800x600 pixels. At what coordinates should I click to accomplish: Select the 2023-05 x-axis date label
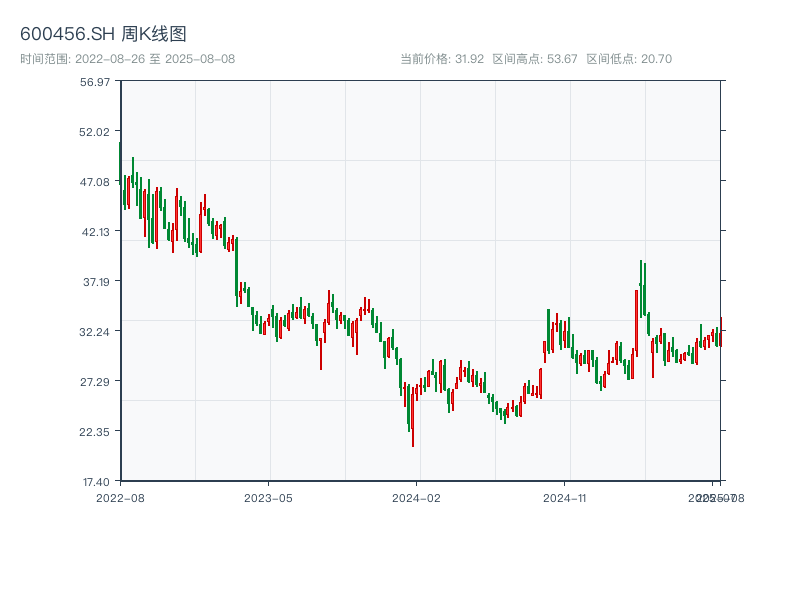268,497
